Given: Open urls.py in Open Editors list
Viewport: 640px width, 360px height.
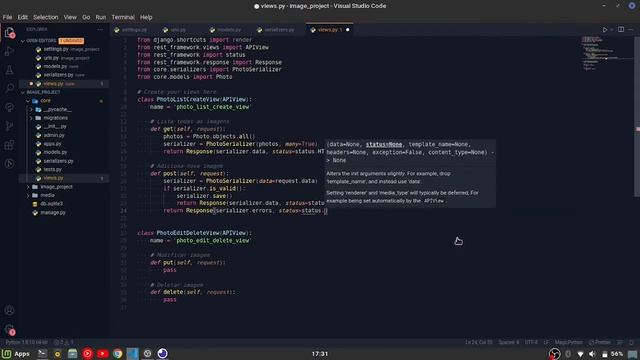Looking at the screenshot, I should [x=64, y=58].
